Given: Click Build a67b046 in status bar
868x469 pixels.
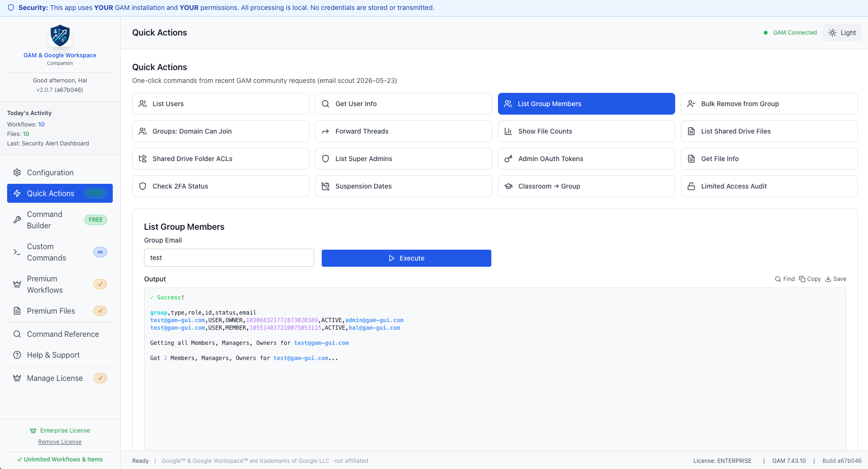Looking at the screenshot, I should click(842, 461).
